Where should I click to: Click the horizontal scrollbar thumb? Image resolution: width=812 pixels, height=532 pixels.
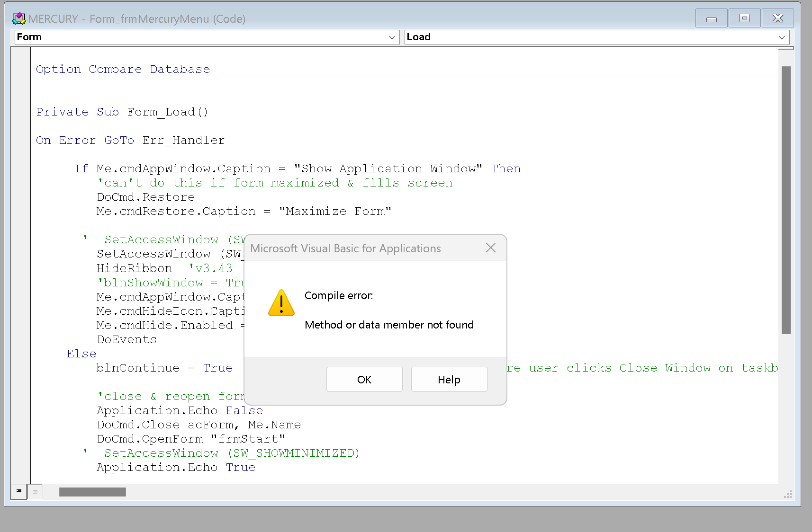[92, 492]
